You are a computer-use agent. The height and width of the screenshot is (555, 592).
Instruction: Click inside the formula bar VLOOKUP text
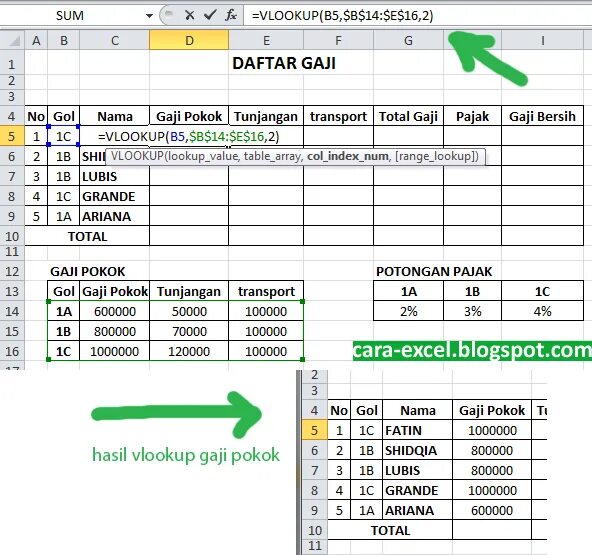(342, 15)
